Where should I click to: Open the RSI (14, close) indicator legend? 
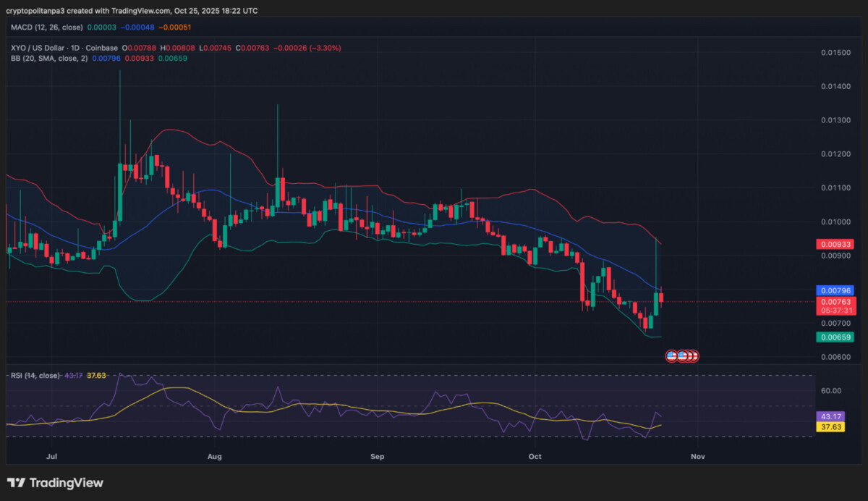tap(34, 376)
